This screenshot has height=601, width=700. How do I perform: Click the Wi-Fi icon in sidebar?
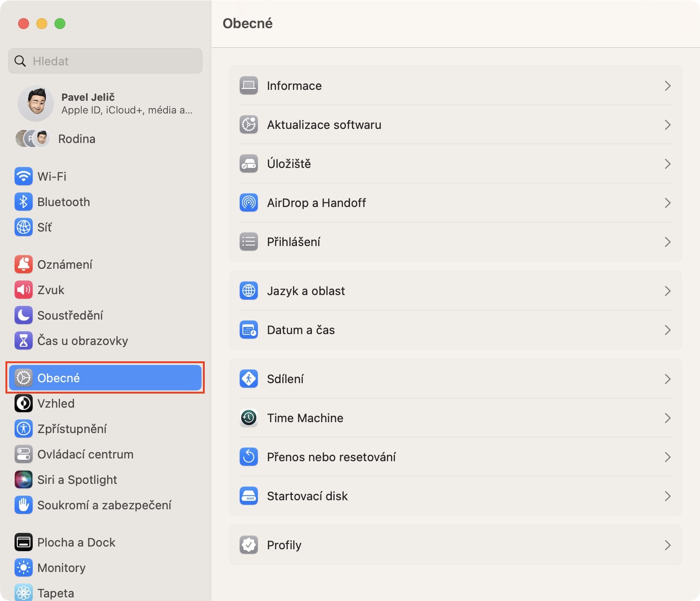(x=24, y=177)
